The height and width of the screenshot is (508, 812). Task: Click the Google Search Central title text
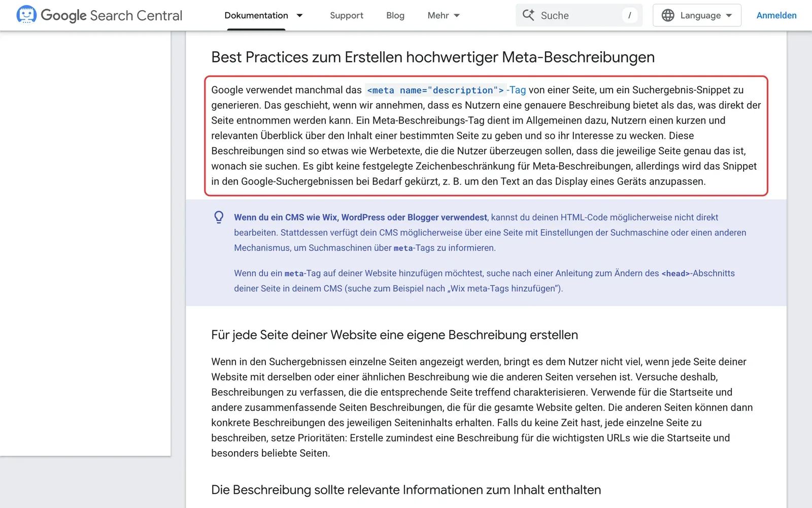(111, 16)
